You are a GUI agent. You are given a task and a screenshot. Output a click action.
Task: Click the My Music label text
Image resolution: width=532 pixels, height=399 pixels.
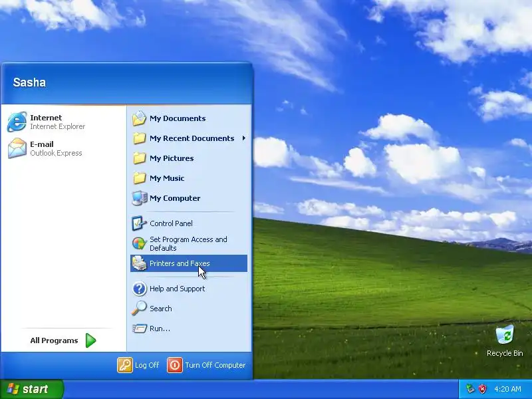(x=167, y=178)
